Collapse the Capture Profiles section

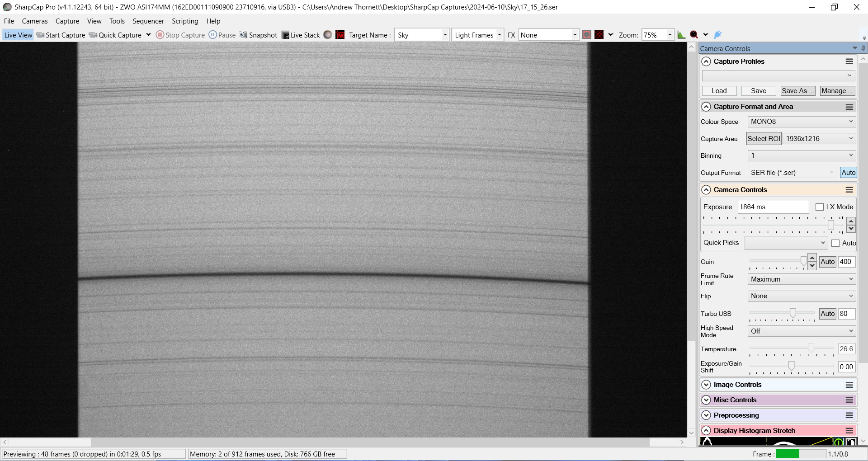(x=706, y=61)
